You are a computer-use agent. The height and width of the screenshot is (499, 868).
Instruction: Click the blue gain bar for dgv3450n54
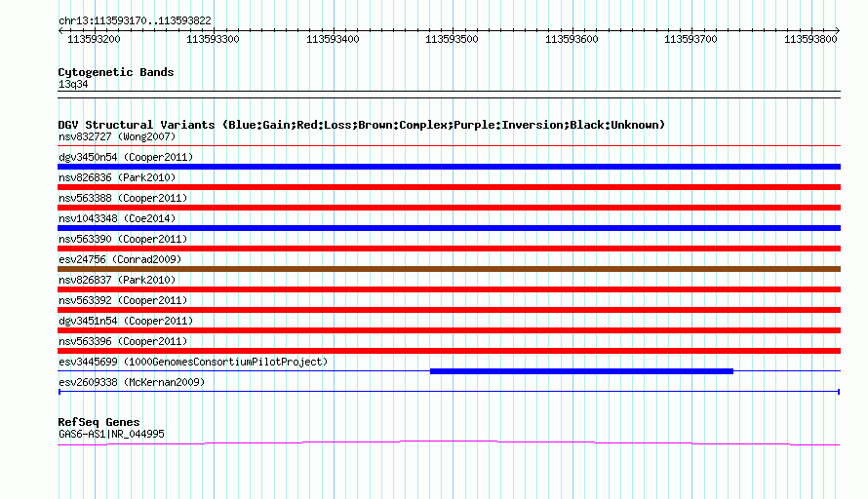[449, 167]
